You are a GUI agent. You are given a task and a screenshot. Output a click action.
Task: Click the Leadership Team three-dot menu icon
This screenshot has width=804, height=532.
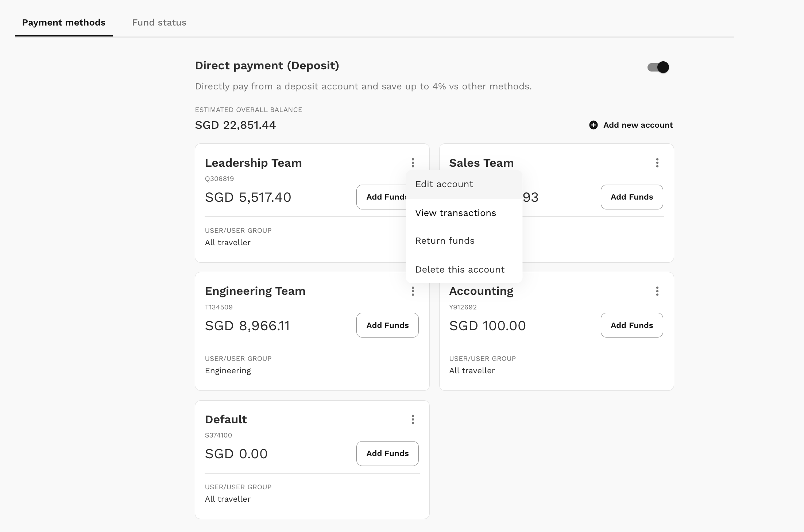pyautogui.click(x=414, y=163)
